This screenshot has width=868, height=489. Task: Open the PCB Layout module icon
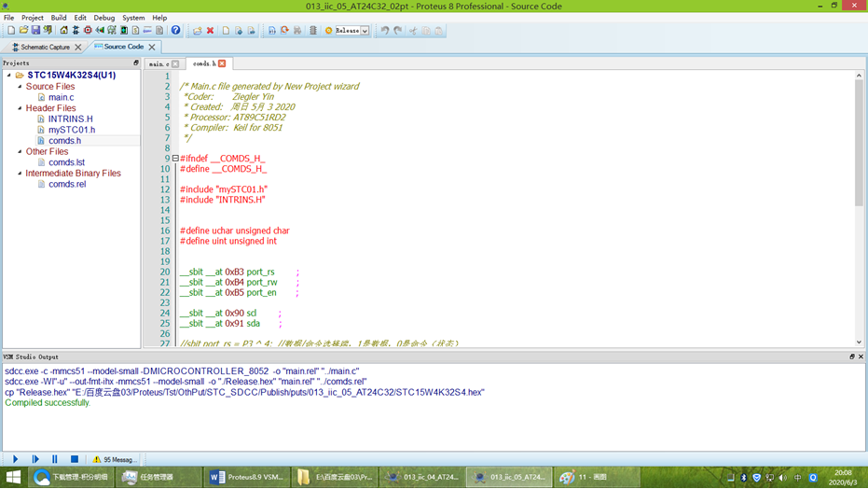[88, 31]
